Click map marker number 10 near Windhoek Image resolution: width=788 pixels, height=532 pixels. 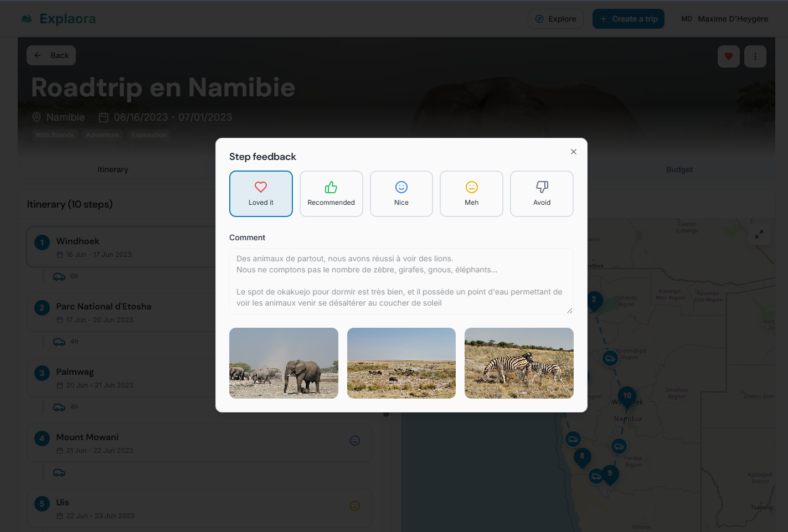coord(627,395)
